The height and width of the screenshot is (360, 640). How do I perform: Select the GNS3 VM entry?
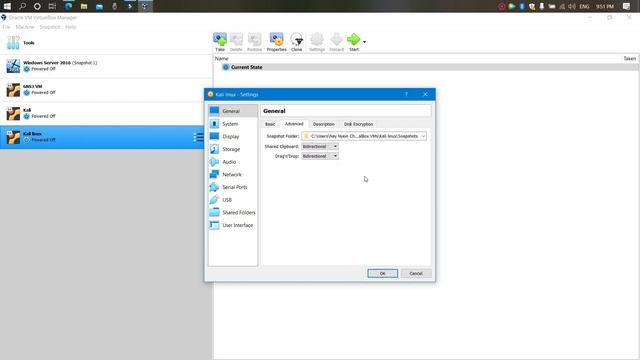coord(106,89)
